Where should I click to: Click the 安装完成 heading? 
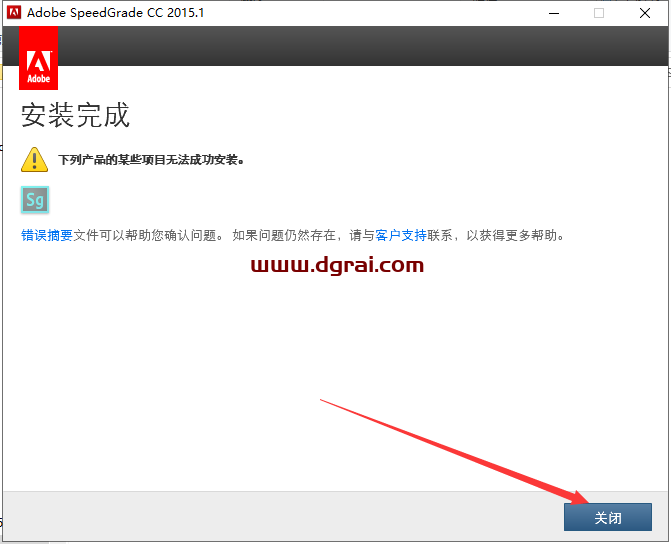tap(75, 115)
